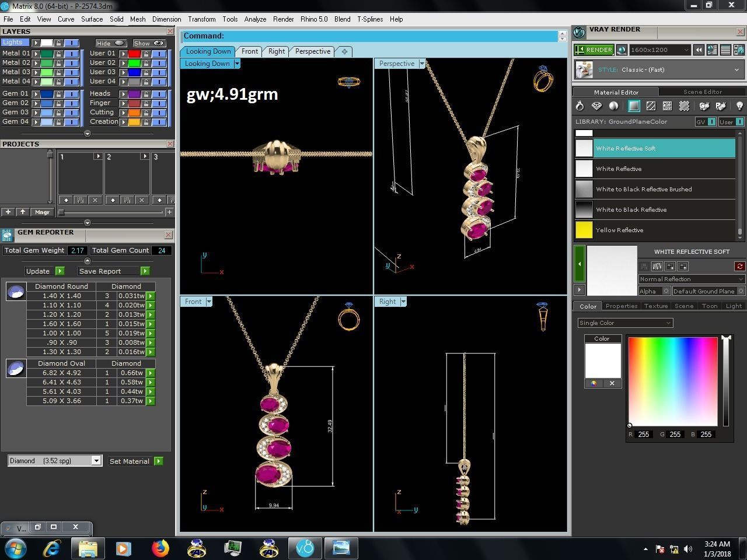Click the light bulb lighting icon

(739, 106)
